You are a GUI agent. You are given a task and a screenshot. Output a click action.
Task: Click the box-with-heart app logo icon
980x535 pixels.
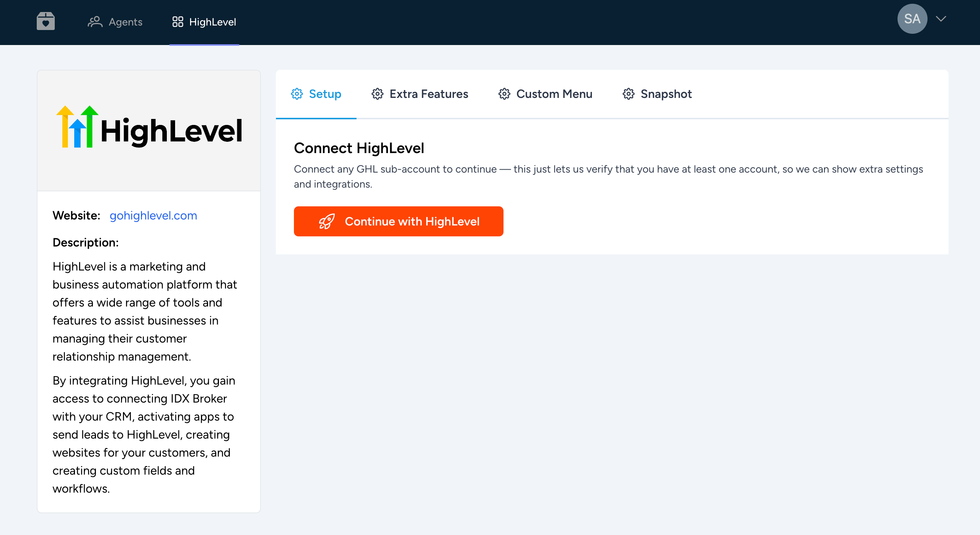(x=46, y=21)
